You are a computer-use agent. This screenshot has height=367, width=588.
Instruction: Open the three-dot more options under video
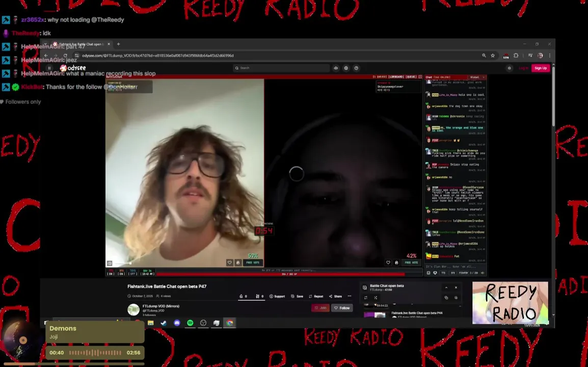point(350,296)
